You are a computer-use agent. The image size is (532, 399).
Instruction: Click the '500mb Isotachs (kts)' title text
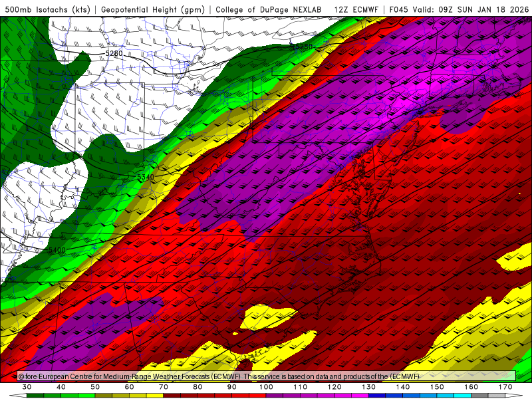tap(47, 10)
